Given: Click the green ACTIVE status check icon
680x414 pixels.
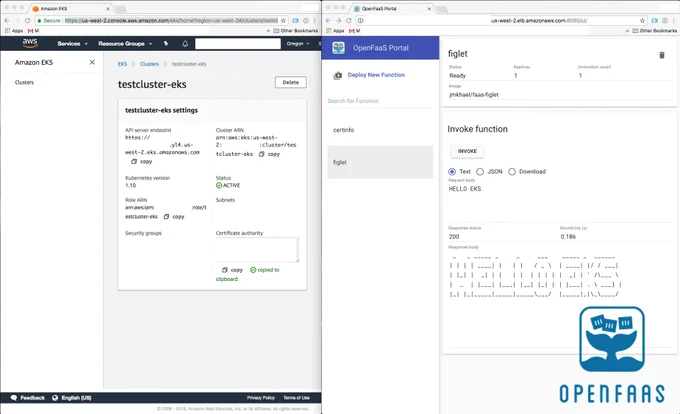Looking at the screenshot, I should [x=219, y=186].
